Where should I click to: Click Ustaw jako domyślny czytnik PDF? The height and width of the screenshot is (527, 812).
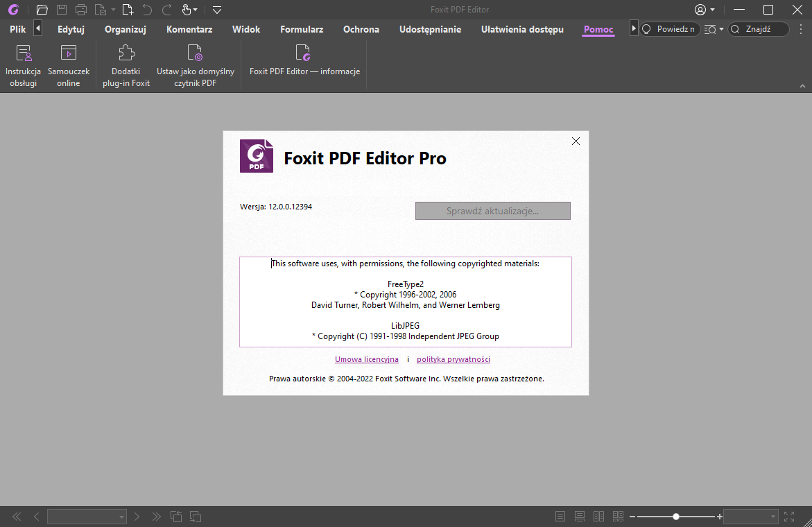(196, 65)
